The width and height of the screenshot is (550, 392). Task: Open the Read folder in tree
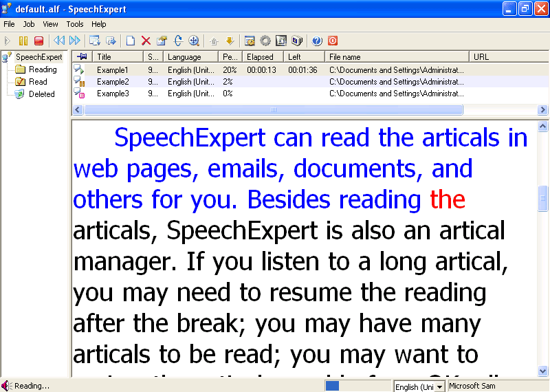click(x=38, y=82)
